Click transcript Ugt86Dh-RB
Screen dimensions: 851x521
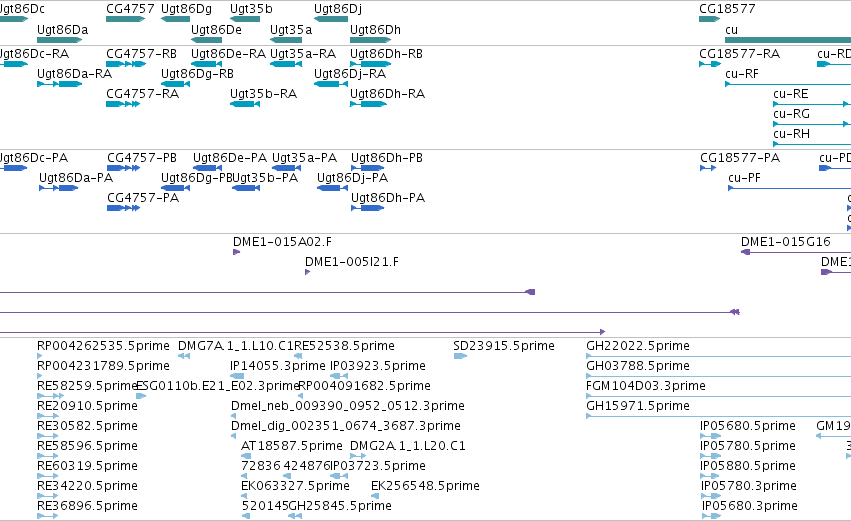(386, 54)
